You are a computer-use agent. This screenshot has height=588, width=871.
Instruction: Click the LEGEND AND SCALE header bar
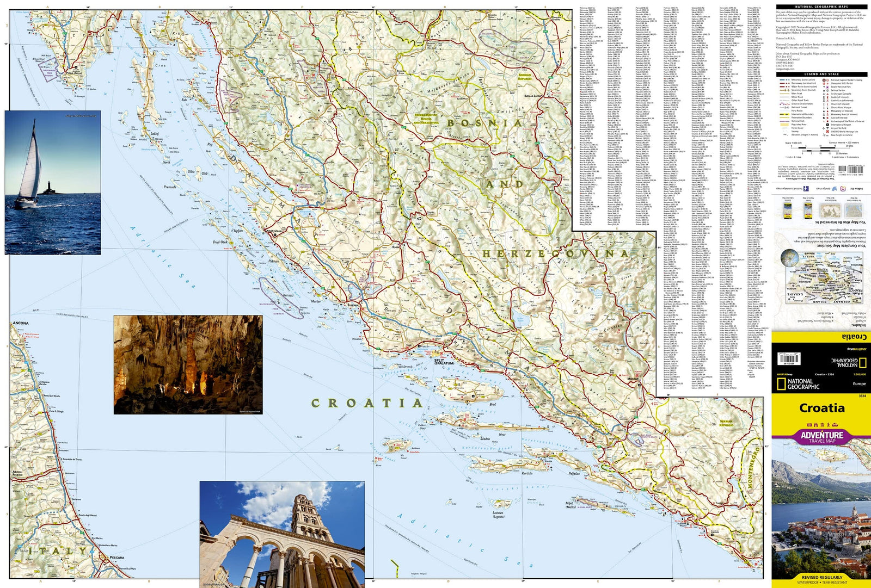[822, 74]
